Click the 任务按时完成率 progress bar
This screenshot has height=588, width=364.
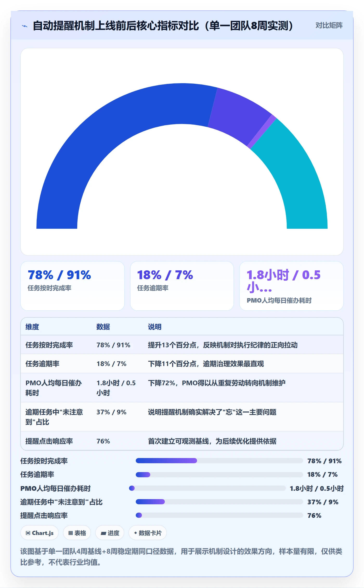(x=219, y=461)
